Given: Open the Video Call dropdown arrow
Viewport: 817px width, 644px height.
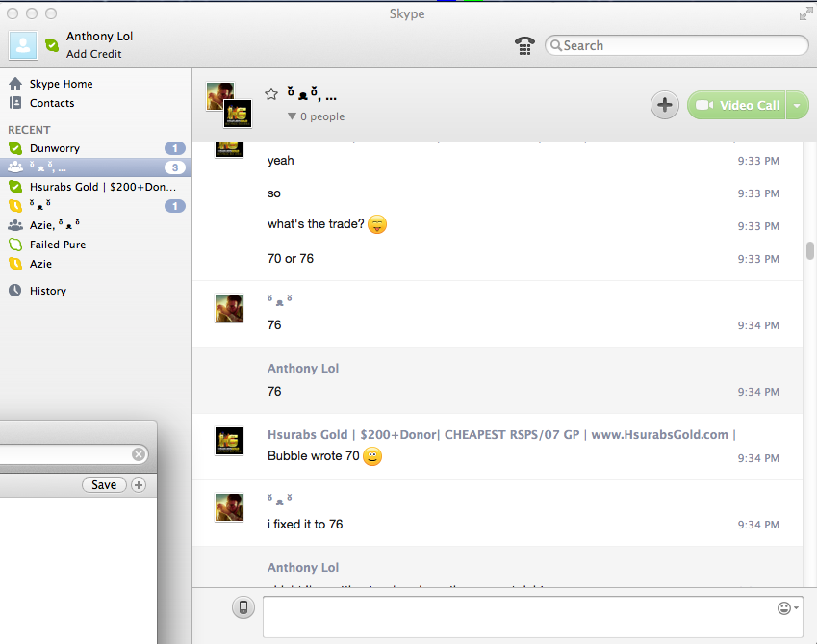Looking at the screenshot, I should coord(797,105).
